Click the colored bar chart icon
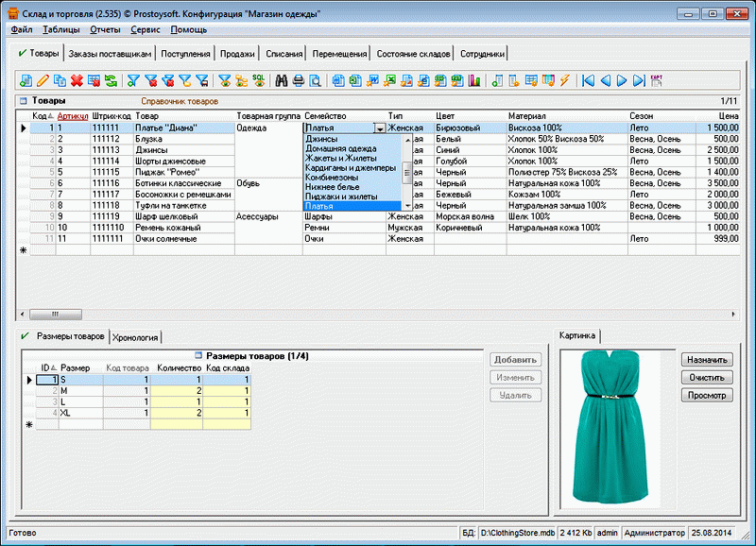The width and height of the screenshot is (756, 546). coord(473,81)
